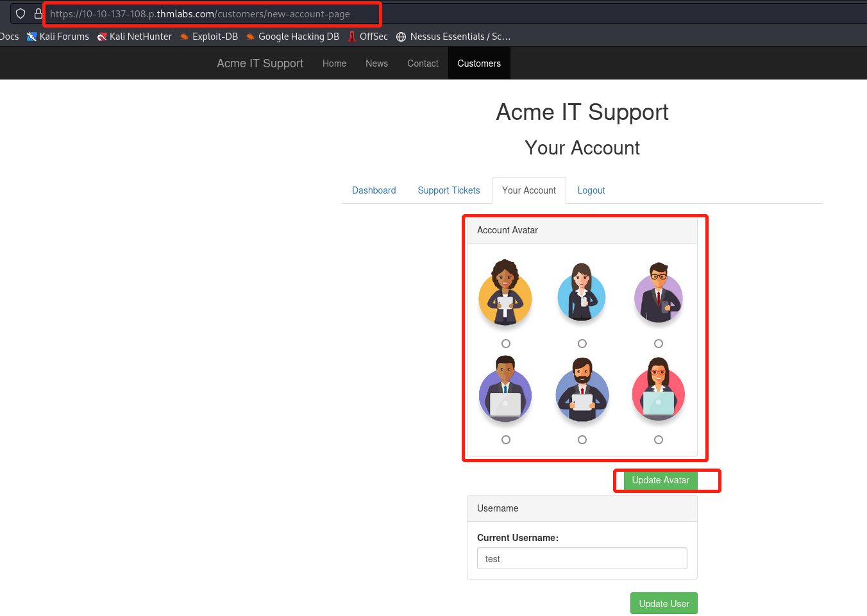The height and width of the screenshot is (616, 867).
Task: Click the Customers navigation menu item
Action: click(479, 63)
